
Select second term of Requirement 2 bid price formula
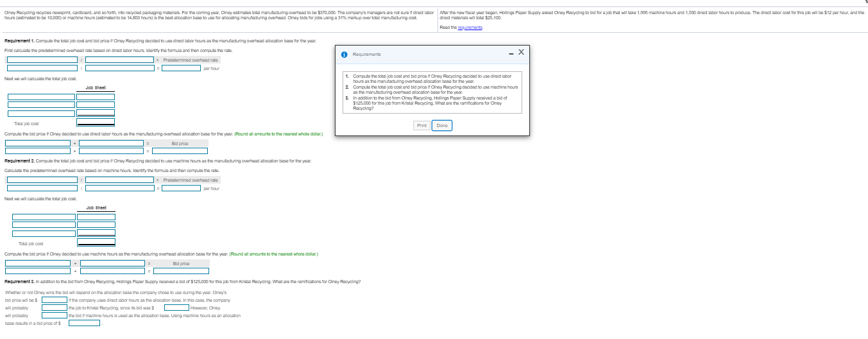coord(112,263)
